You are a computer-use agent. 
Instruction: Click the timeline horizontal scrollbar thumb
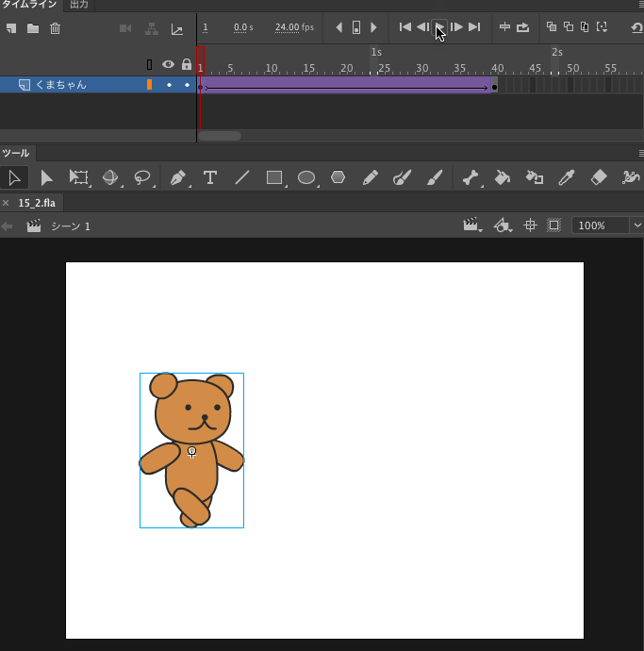[220, 136]
